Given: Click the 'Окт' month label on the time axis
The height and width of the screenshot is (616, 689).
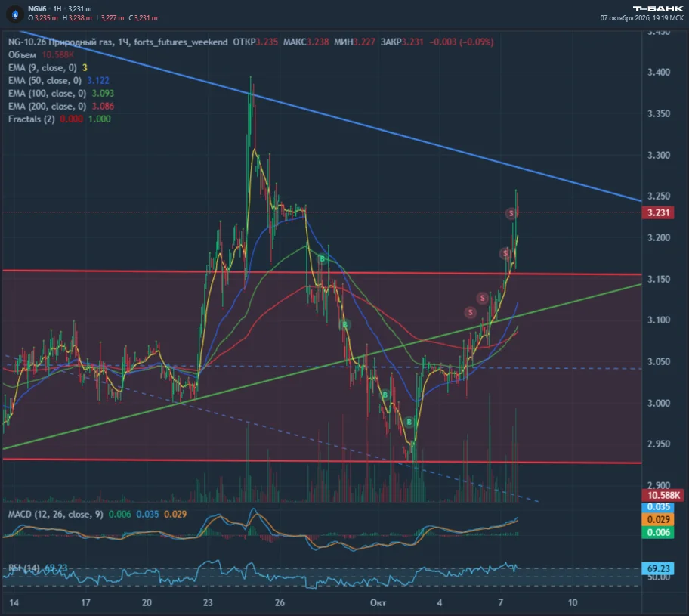Looking at the screenshot, I should (x=378, y=602).
